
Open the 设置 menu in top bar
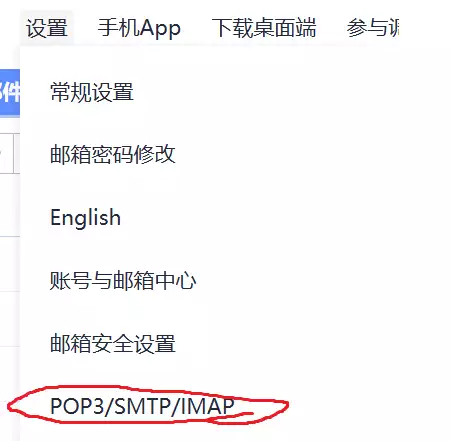(x=47, y=28)
